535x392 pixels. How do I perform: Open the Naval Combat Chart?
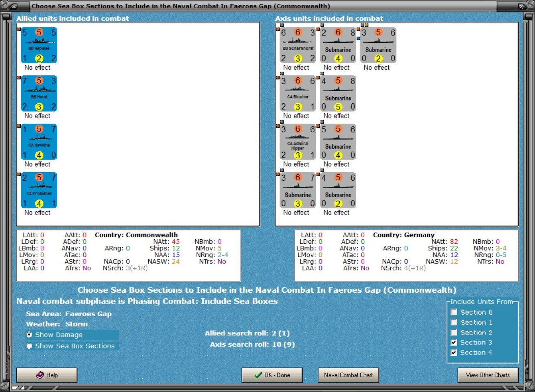(348, 375)
